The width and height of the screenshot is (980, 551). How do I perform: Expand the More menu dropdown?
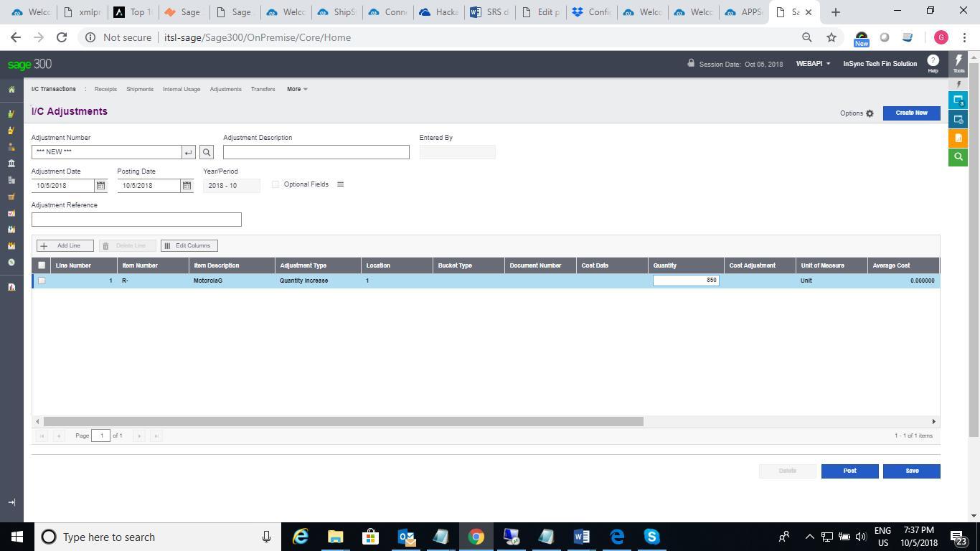[297, 89]
